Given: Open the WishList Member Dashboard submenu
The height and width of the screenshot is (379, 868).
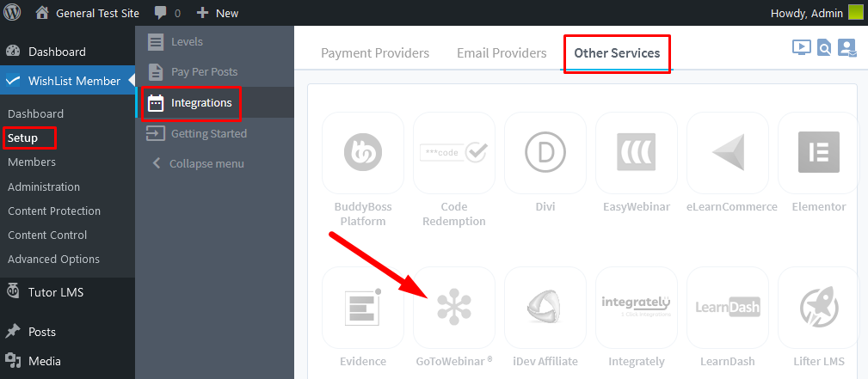Looking at the screenshot, I should [35, 113].
